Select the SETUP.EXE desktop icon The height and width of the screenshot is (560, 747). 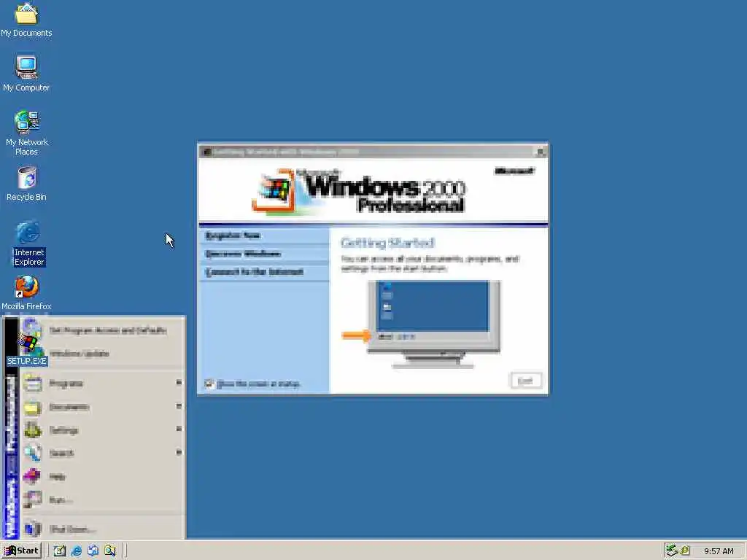27,350
